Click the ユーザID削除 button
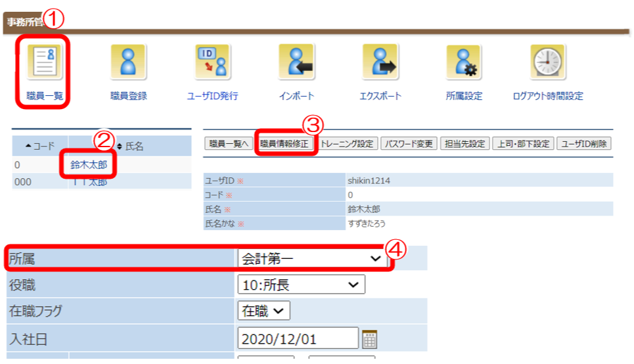The width and height of the screenshot is (634, 364). [584, 144]
